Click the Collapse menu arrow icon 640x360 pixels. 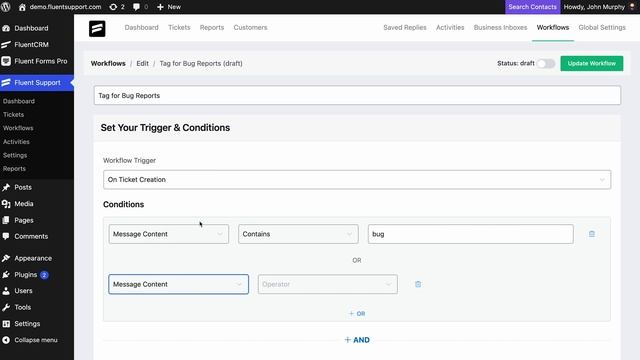[x=6, y=340]
